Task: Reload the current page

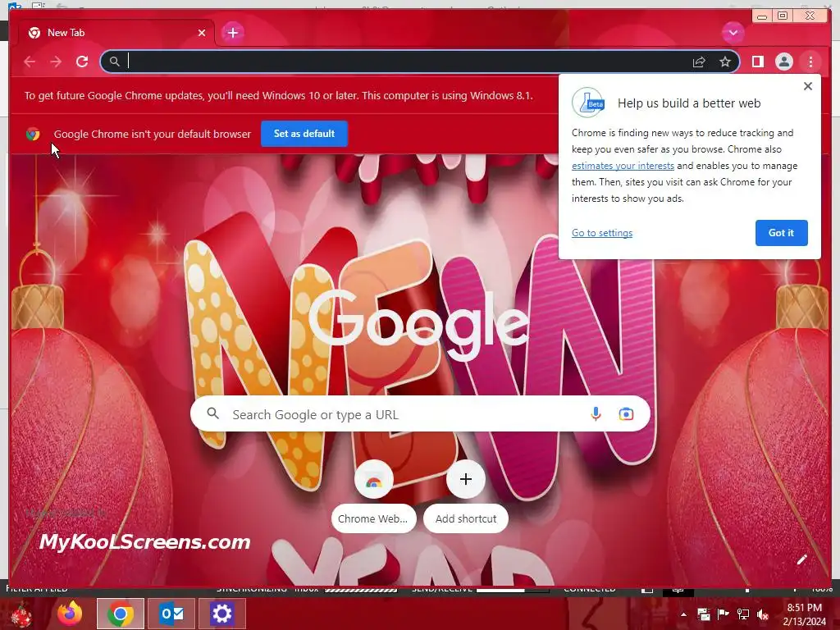Action: click(82, 62)
